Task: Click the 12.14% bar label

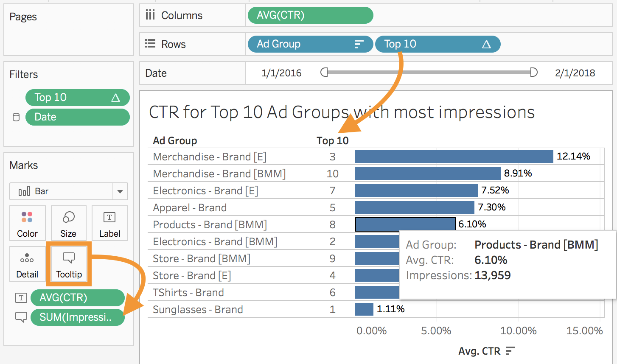Action: (x=573, y=156)
